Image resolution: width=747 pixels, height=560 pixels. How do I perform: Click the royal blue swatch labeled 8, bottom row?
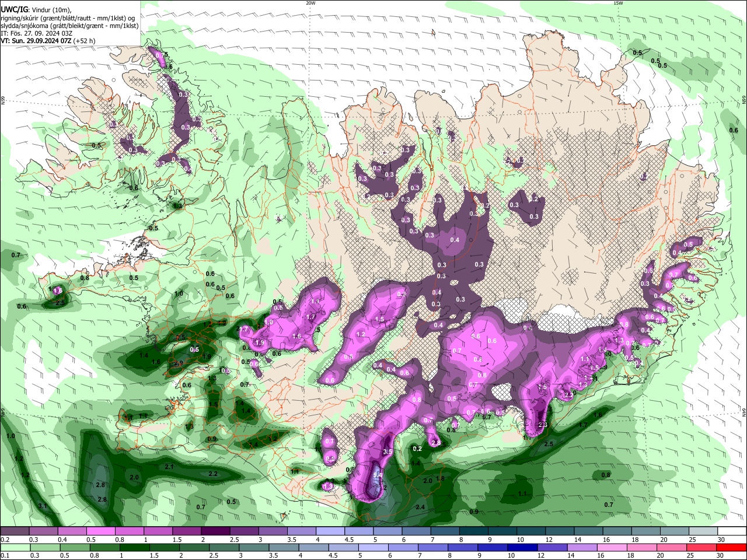click(464, 547)
